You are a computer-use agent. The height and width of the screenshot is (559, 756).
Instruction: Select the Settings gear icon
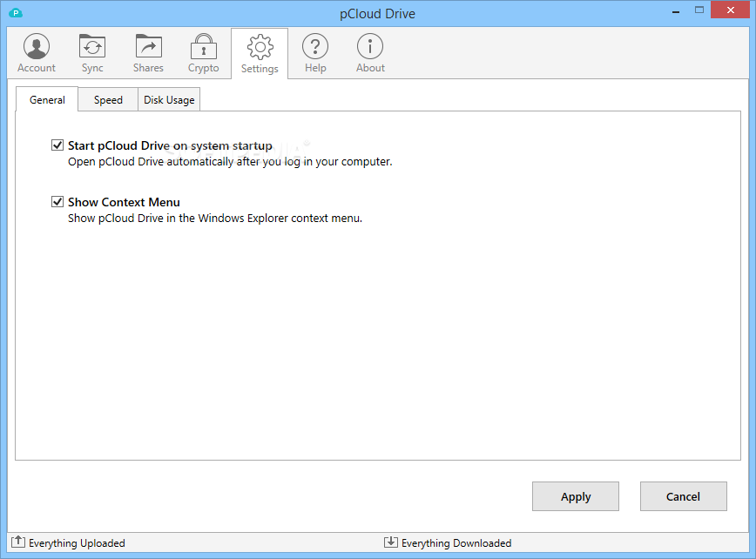point(260,47)
